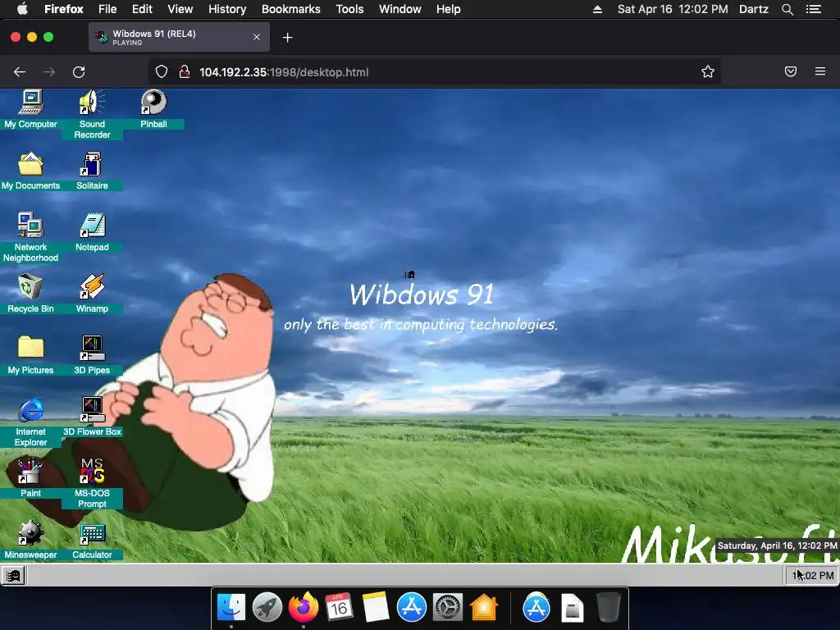
Task: Click the insecure connection lock icon
Action: (185, 72)
